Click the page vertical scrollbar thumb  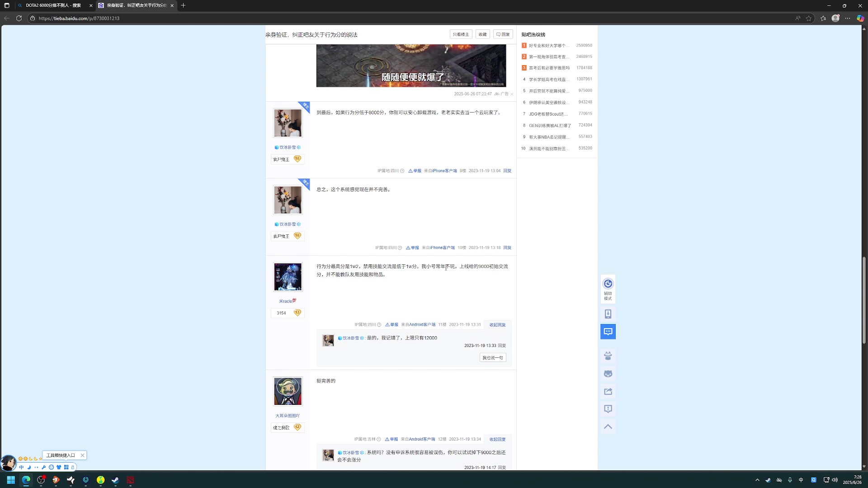(x=864, y=300)
